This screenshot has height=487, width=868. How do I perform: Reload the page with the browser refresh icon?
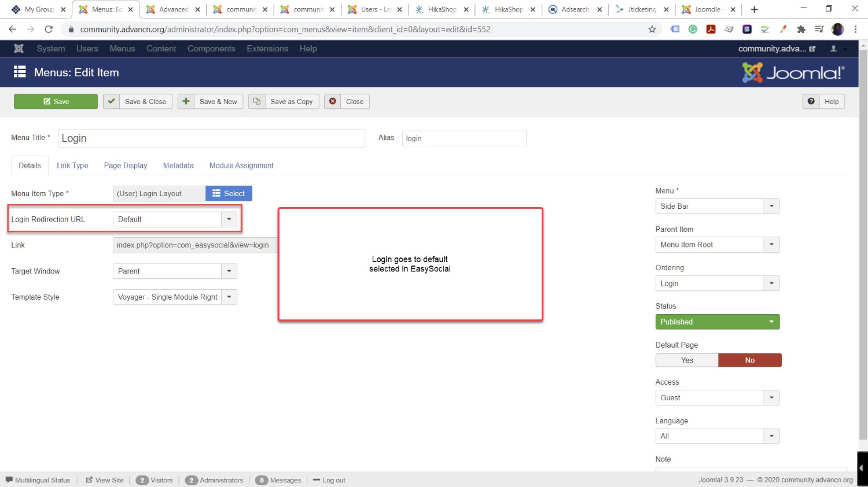pos(49,29)
